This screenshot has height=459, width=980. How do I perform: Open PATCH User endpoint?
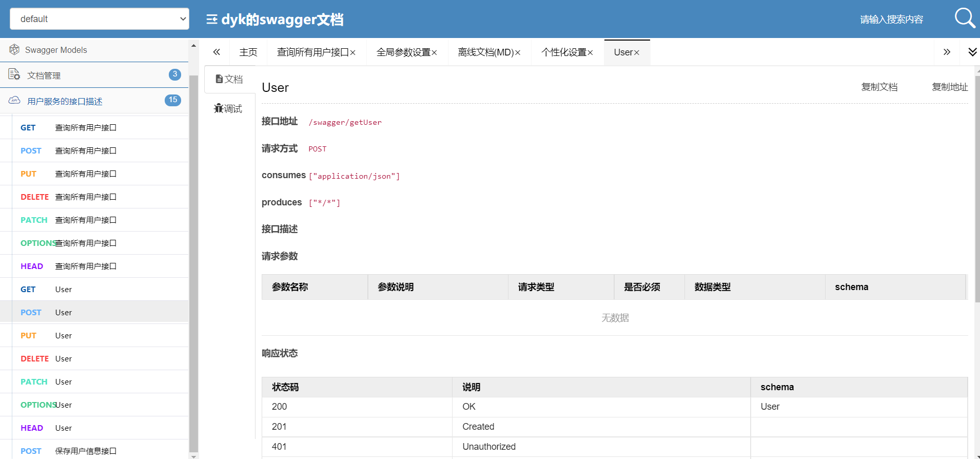click(x=94, y=381)
